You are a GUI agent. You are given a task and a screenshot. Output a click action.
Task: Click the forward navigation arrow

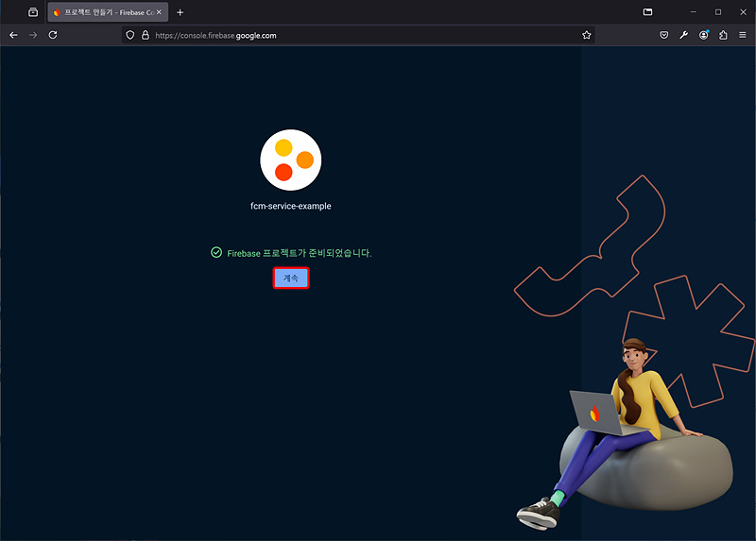33,35
